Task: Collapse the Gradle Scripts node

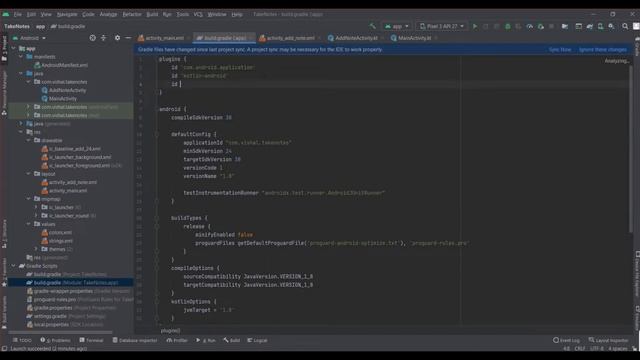Action: point(13,266)
